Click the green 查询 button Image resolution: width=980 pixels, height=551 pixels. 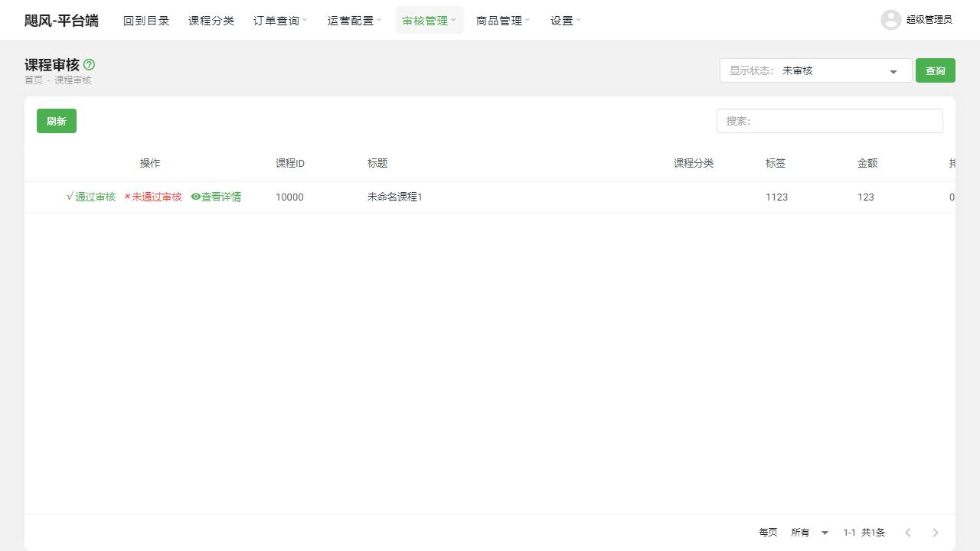click(x=935, y=70)
